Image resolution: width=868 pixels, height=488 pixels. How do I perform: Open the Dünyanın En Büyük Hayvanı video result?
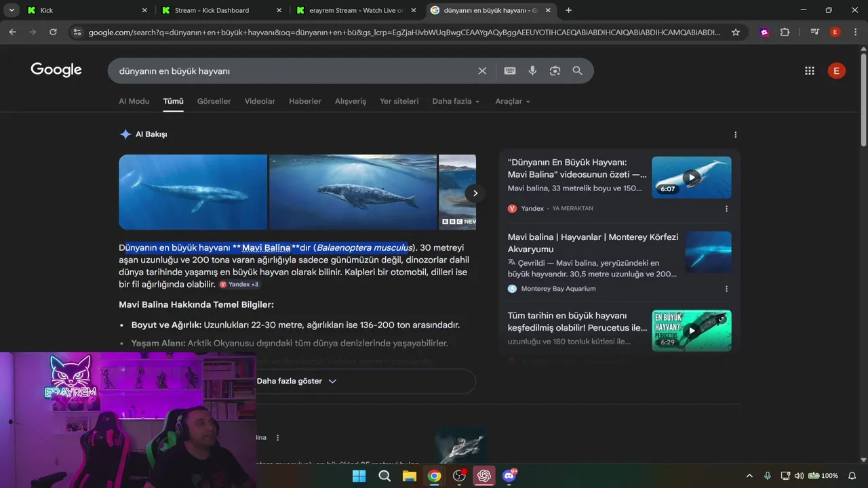pyautogui.click(x=577, y=168)
